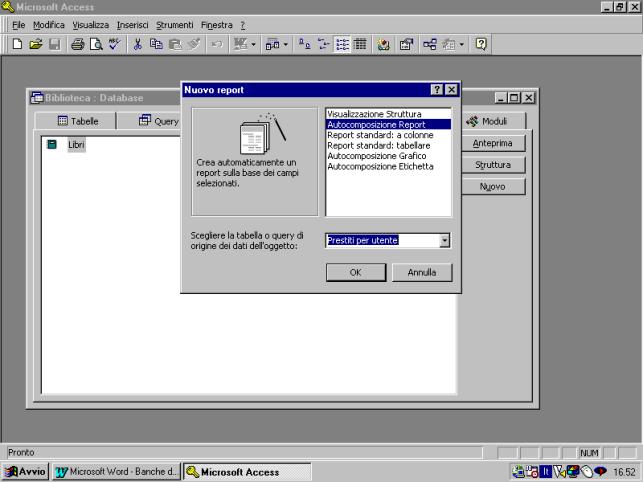This screenshot has height=482, width=643.
Task: Switch to List view in toolbar
Action: point(342,44)
